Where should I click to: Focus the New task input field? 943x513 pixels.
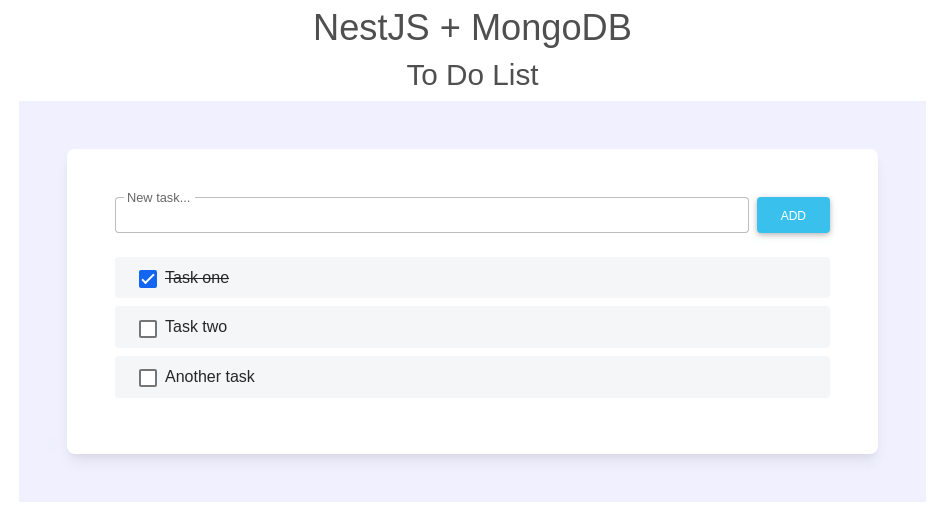point(432,215)
